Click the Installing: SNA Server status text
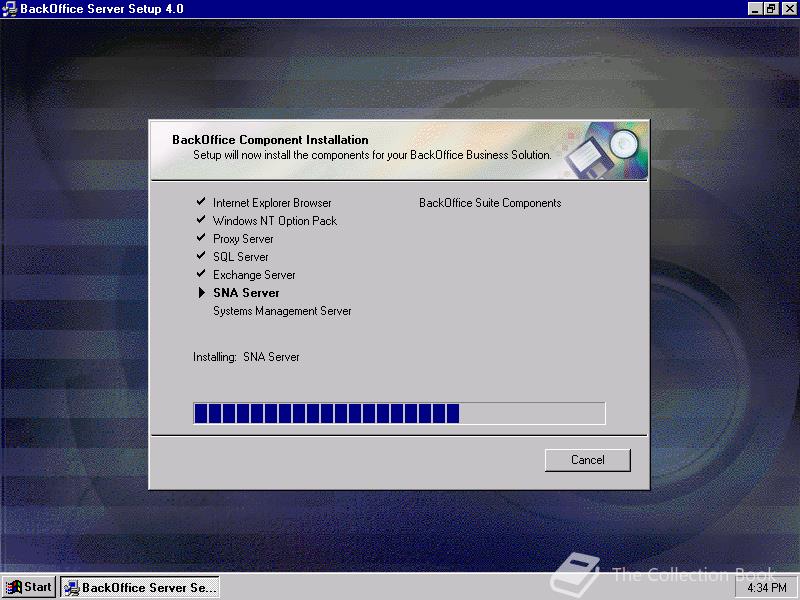Screen dimensions: 800x600 (246, 357)
